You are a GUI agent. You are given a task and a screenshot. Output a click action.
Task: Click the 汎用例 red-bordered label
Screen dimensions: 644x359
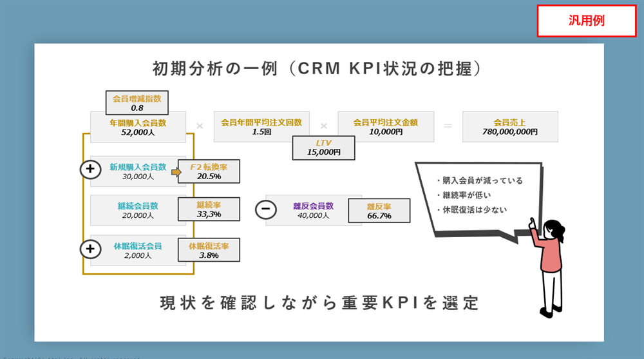pyautogui.click(x=587, y=21)
